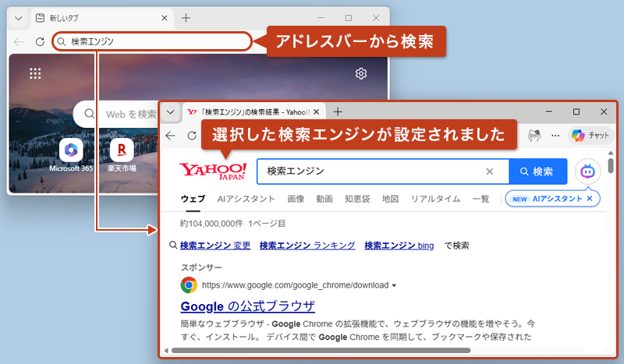
Task: Select the ウェブ tab
Action: 193,199
